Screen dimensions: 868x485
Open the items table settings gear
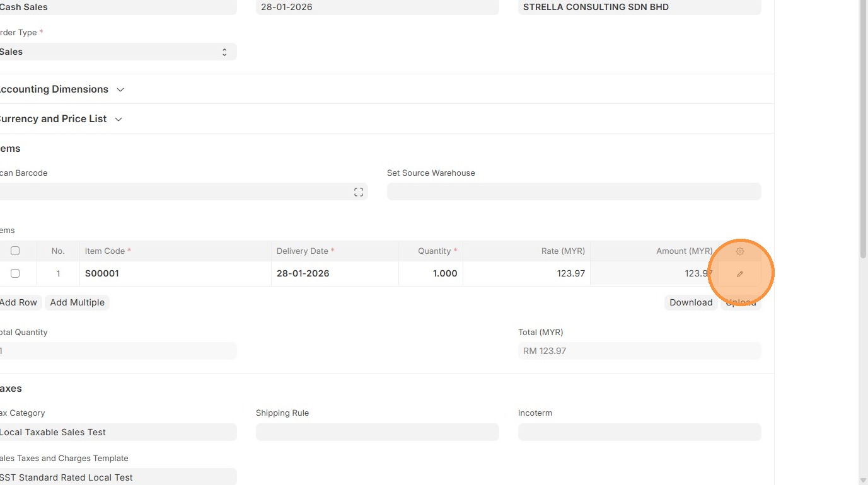click(740, 251)
